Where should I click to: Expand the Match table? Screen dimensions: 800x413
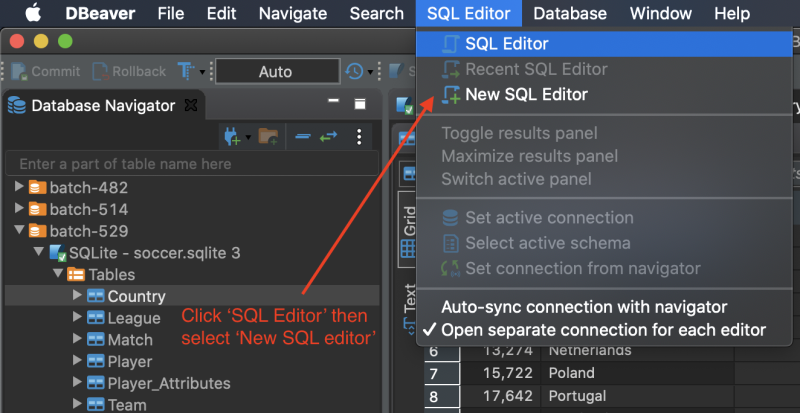click(77, 339)
